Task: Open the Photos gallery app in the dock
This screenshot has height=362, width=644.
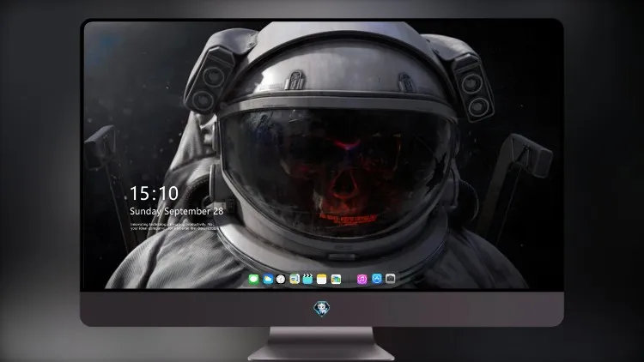Action: pos(336,279)
